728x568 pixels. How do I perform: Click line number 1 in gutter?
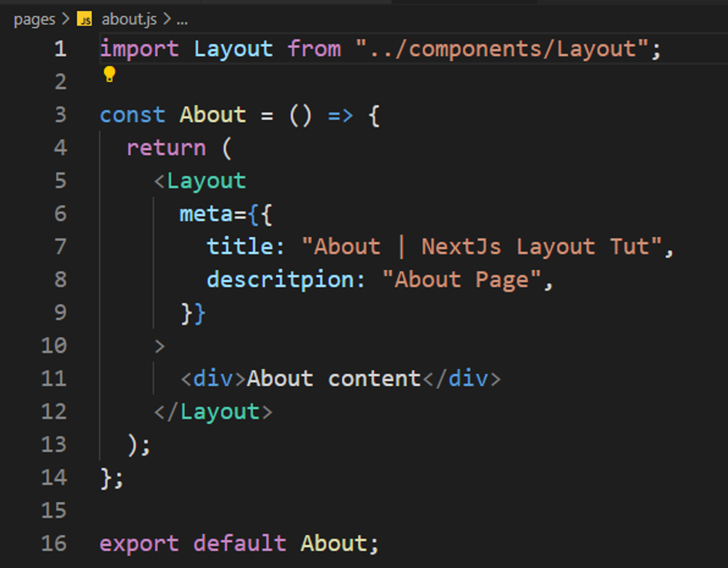60,49
